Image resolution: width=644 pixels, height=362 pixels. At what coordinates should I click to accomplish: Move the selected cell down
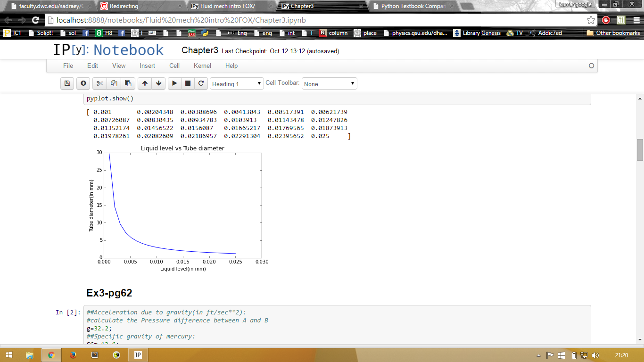(159, 83)
